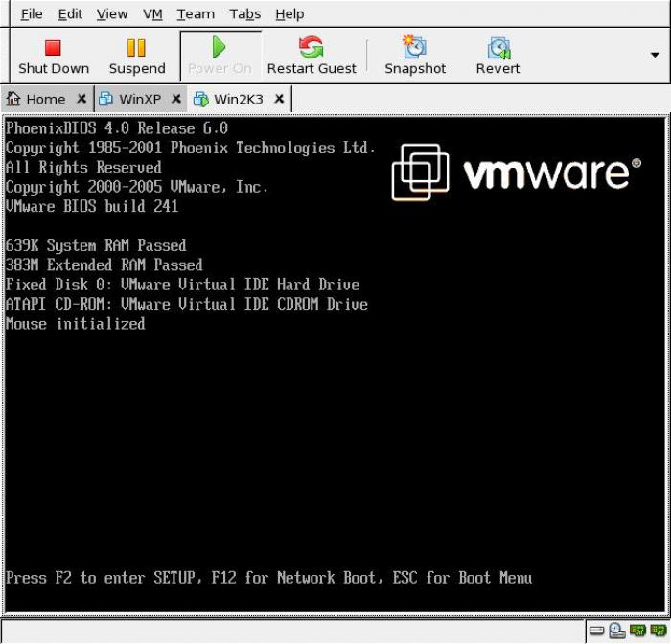Click the '383M Extended RAM Passed' line

click(104, 265)
